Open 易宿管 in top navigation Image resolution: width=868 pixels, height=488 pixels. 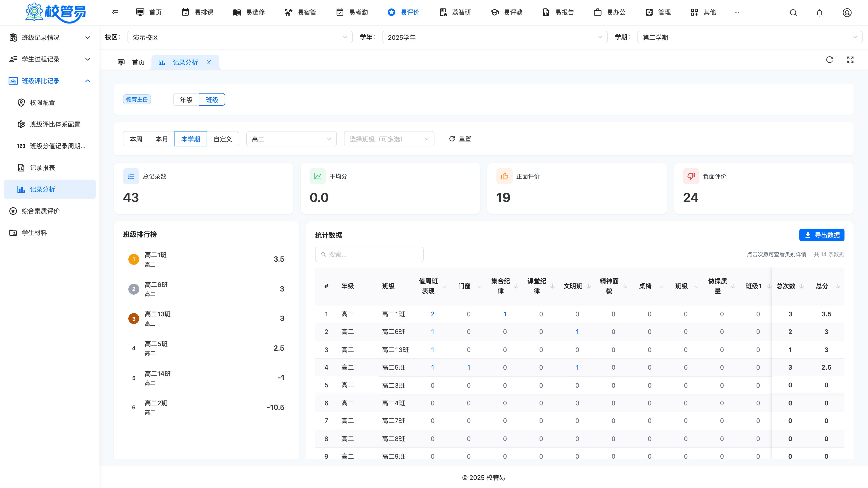point(301,12)
